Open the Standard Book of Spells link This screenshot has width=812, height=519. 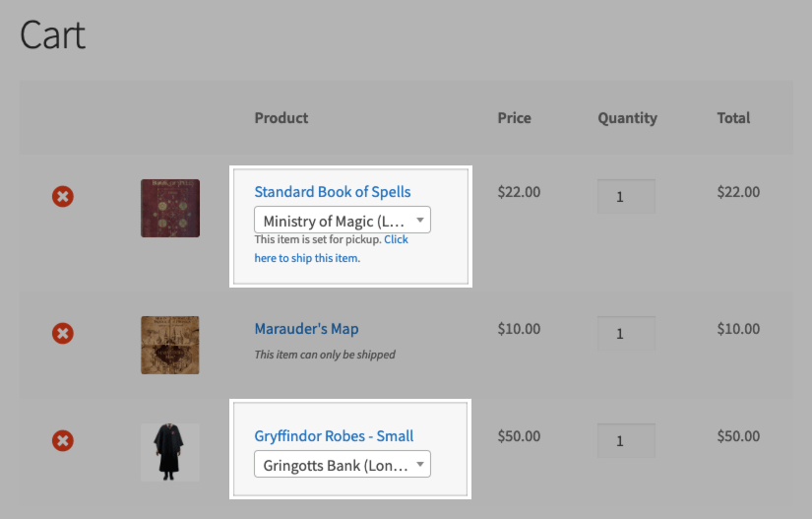[x=333, y=192]
